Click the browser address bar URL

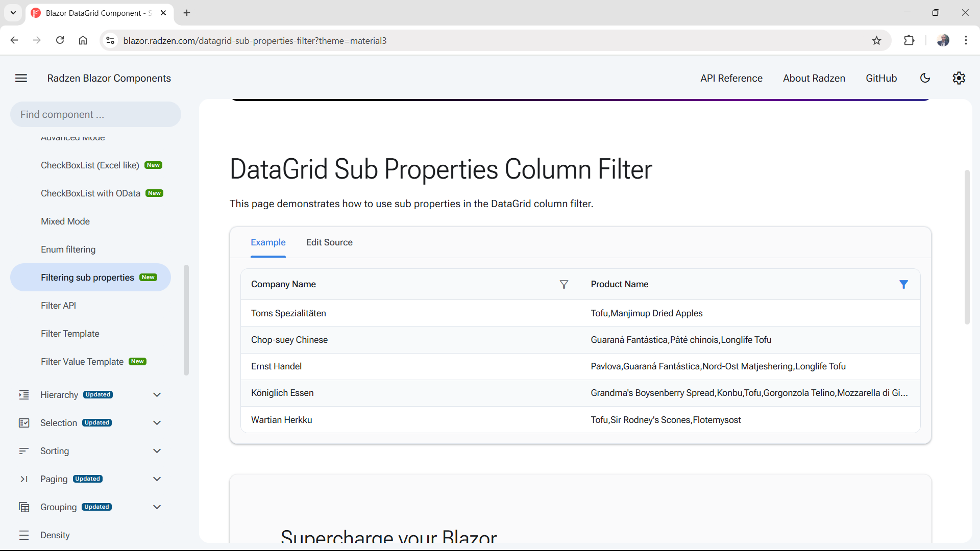255,40
